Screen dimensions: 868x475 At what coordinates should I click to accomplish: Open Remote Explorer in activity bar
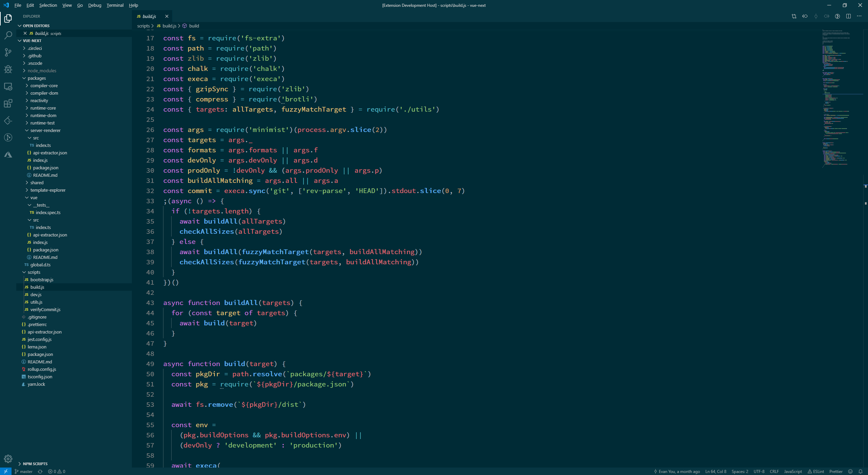(x=8, y=87)
